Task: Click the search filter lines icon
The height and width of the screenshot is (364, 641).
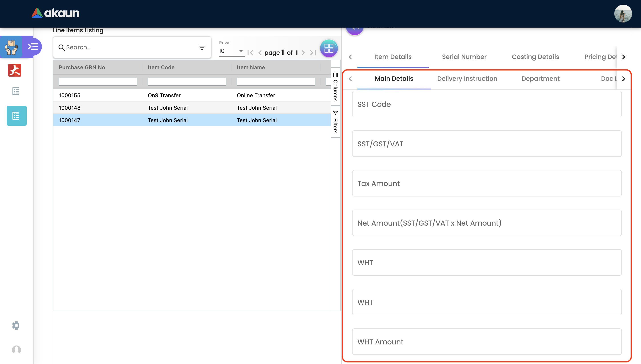Action: tap(202, 47)
